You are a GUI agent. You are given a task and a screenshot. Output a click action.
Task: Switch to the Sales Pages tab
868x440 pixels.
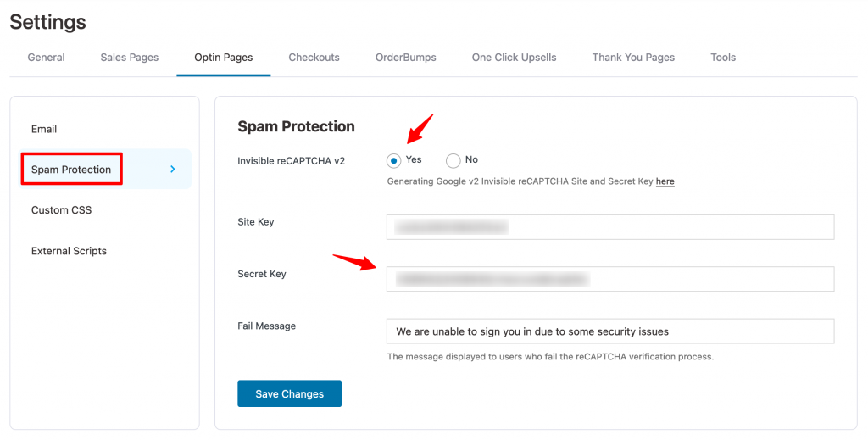[130, 57]
